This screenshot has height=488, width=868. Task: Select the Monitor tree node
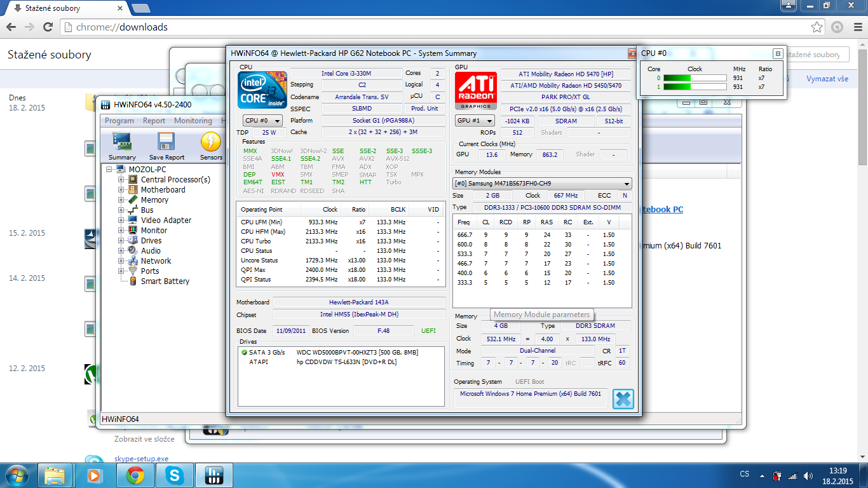154,231
